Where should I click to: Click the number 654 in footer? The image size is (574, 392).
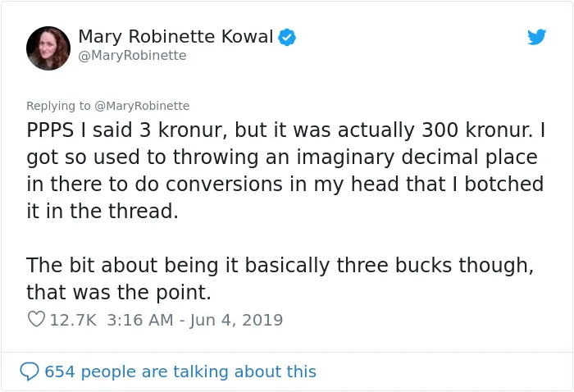(60, 371)
